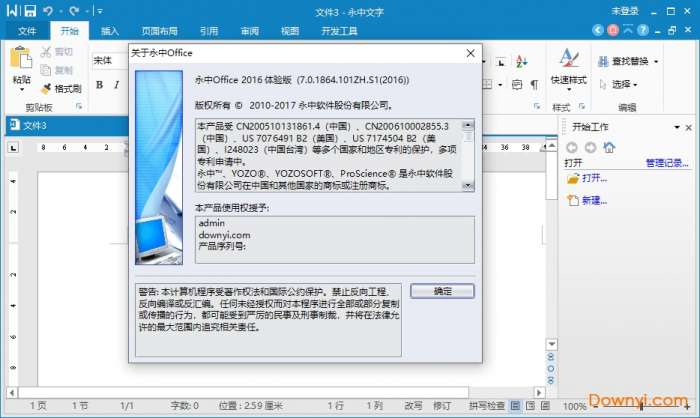Click the 确定 button in the About dialog

click(x=442, y=291)
